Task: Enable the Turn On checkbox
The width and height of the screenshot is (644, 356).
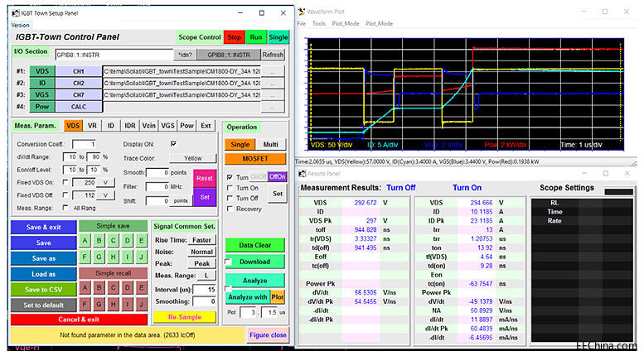Action: point(230,188)
